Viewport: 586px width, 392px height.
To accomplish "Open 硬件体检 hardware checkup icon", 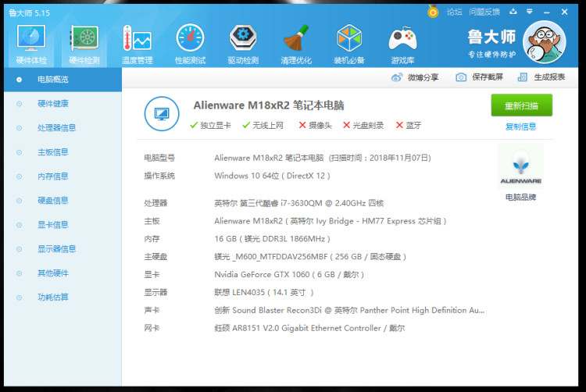I will pyautogui.click(x=31, y=44).
